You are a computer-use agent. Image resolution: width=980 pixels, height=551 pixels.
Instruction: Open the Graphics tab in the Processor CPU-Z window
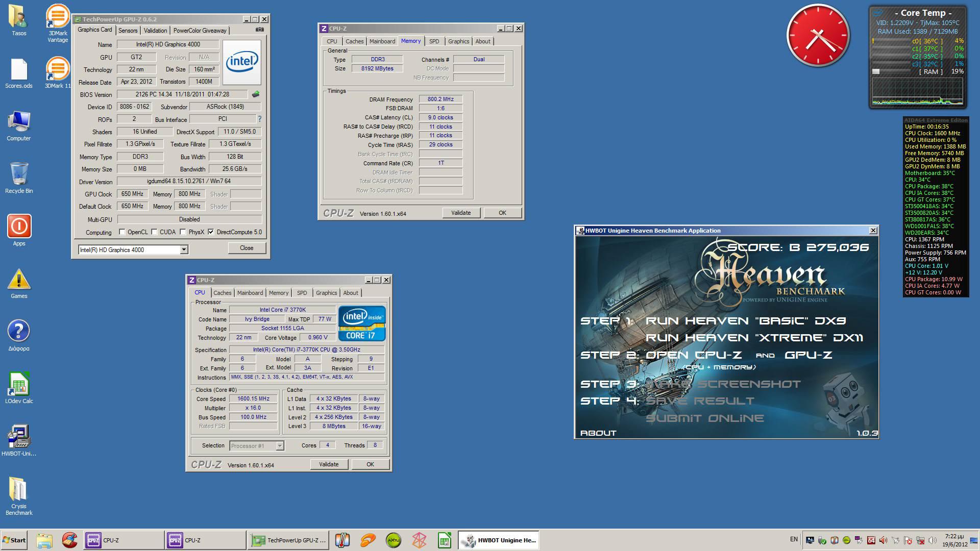click(326, 293)
